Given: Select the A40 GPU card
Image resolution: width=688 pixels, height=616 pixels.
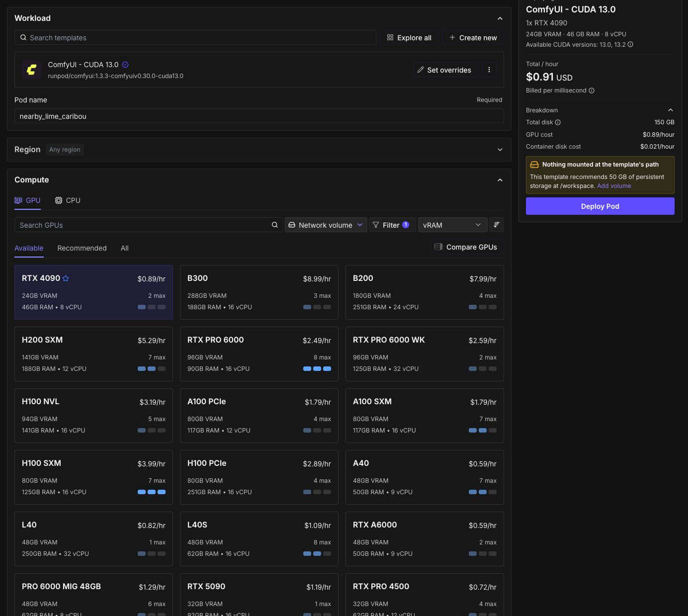Looking at the screenshot, I should click(425, 477).
